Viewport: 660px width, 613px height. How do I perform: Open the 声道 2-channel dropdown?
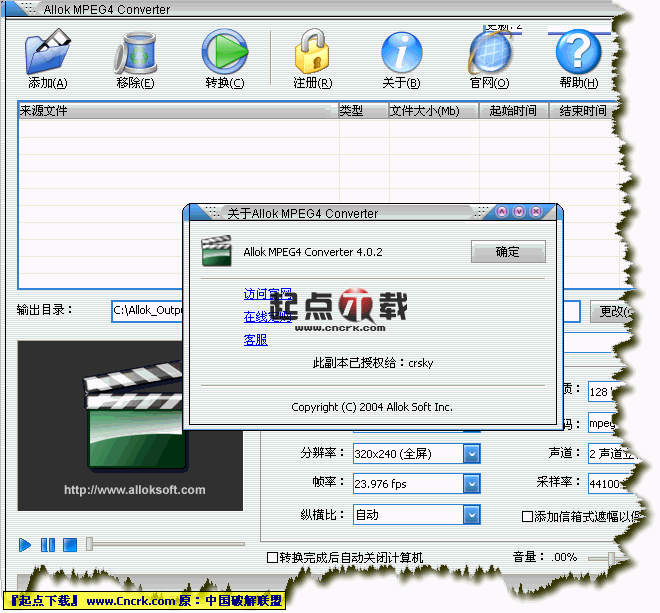[x=610, y=453]
